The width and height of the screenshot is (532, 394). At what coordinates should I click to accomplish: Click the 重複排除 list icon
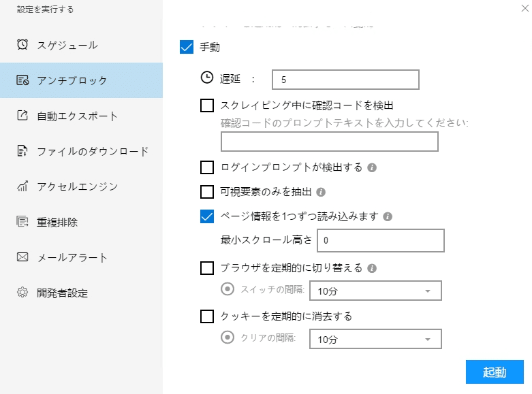pyautogui.click(x=22, y=222)
